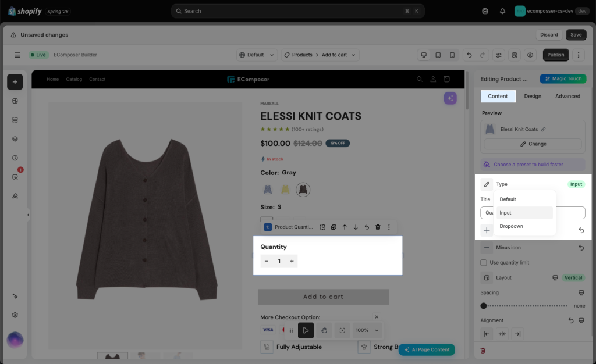Click the notification bell icon
596x364 pixels.
point(502,11)
